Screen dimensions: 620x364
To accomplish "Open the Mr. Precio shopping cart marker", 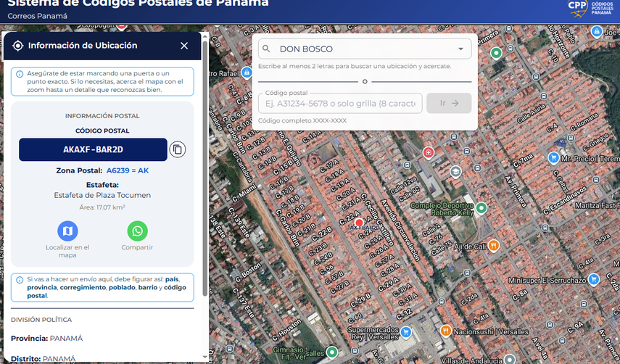I will tap(553, 158).
